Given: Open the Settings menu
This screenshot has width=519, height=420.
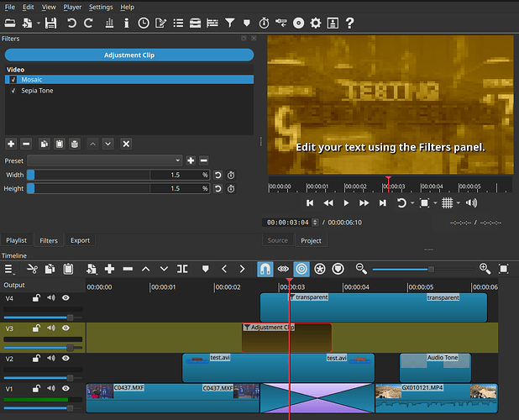Looking at the screenshot, I should tap(101, 7).
